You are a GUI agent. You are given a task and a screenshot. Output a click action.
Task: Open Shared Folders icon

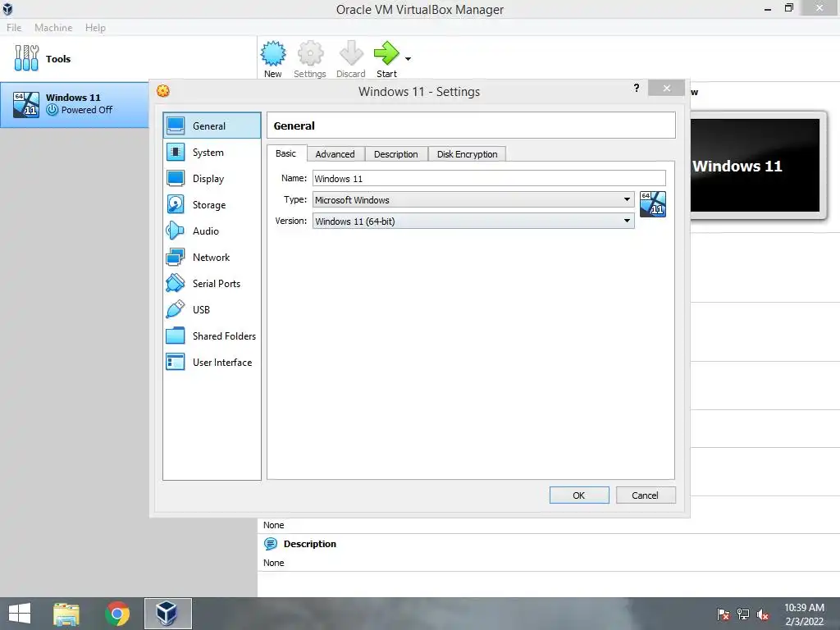point(176,336)
